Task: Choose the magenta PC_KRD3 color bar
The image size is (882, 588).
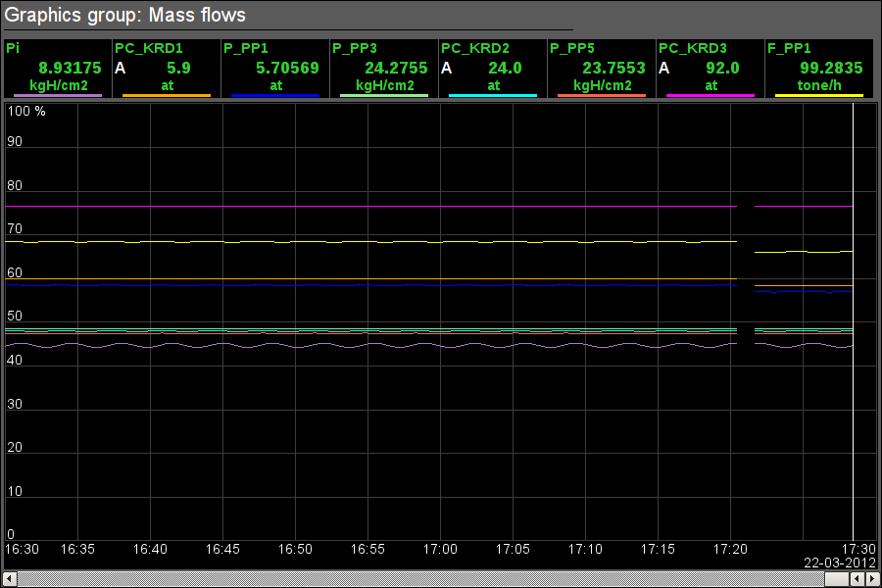Action: (x=710, y=95)
